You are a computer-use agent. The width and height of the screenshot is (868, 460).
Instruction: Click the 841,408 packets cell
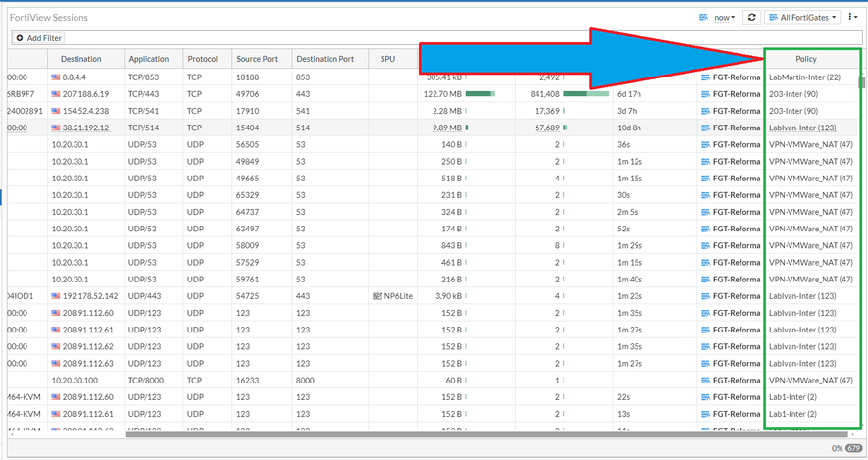pos(544,94)
